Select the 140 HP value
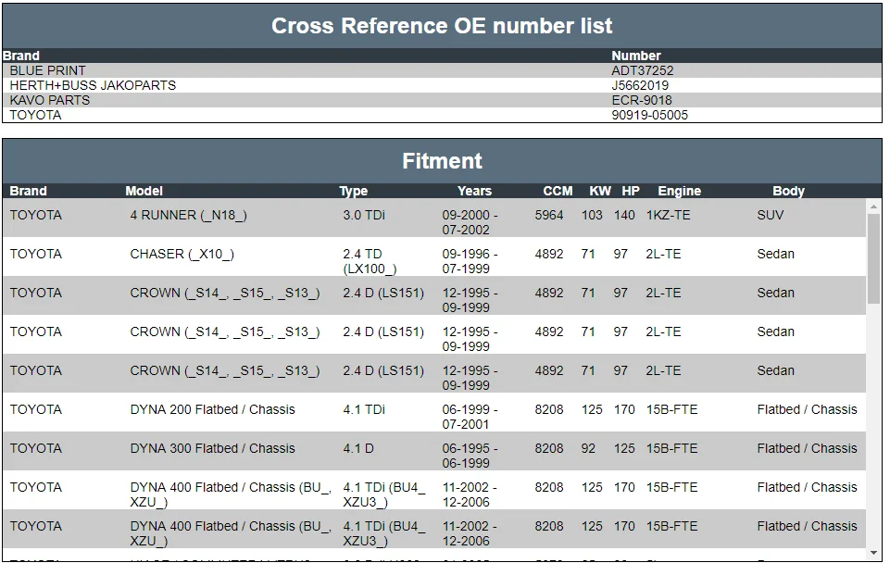This screenshot has height=588, width=890. [624, 215]
